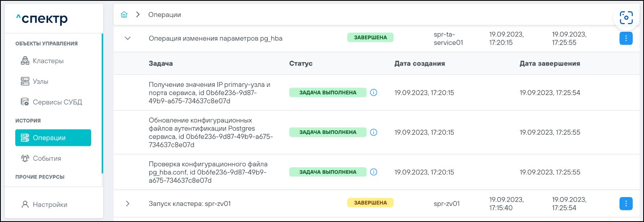Click the screenshot capture icon
644x222 pixels.
pos(626,18)
